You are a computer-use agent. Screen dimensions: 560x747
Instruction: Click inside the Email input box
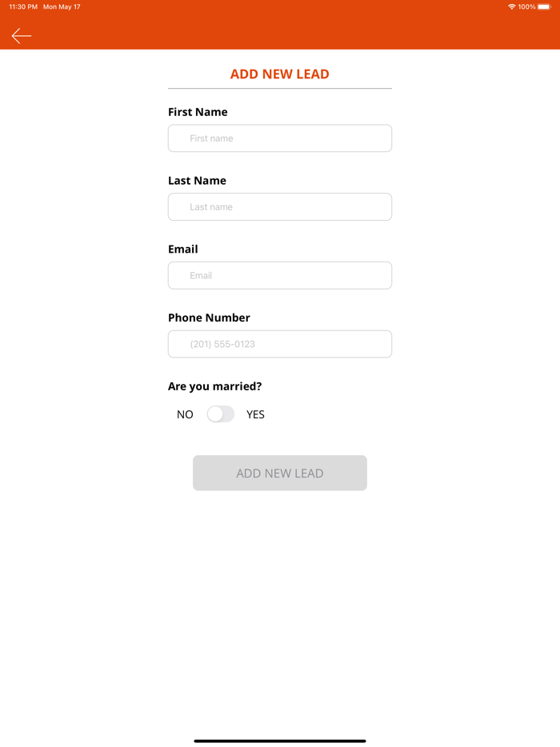(x=279, y=275)
